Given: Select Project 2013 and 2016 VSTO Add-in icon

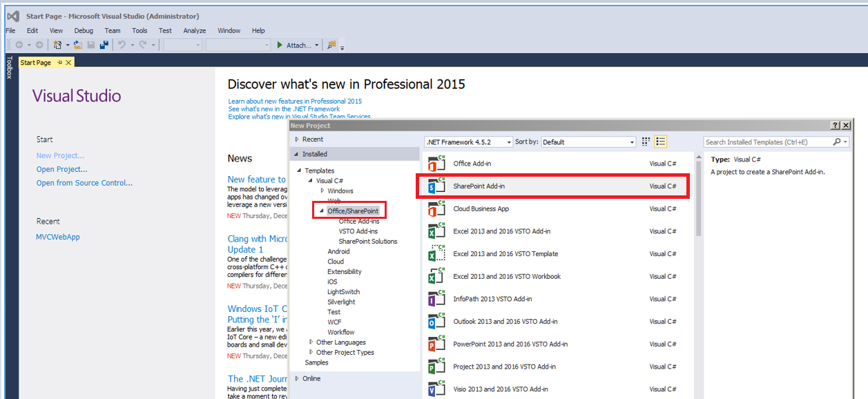Looking at the screenshot, I should [436, 367].
